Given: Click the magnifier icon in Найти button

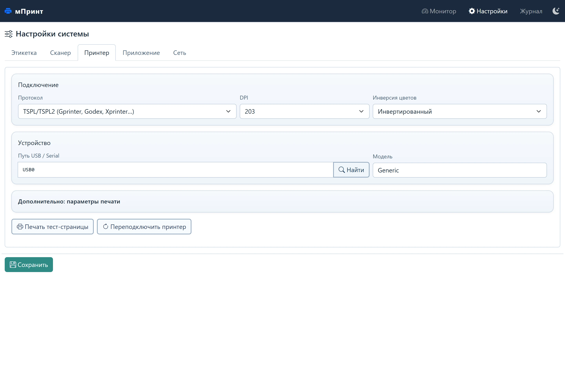Looking at the screenshot, I should tap(342, 170).
